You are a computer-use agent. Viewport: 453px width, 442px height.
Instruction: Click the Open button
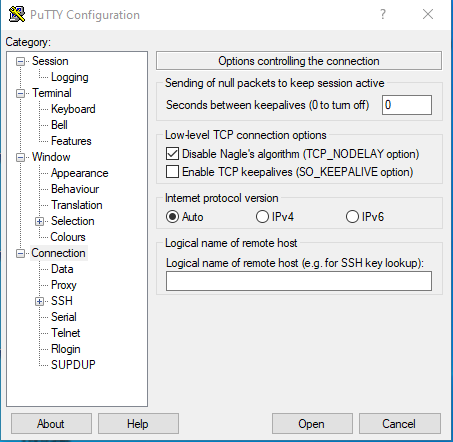(x=312, y=424)
